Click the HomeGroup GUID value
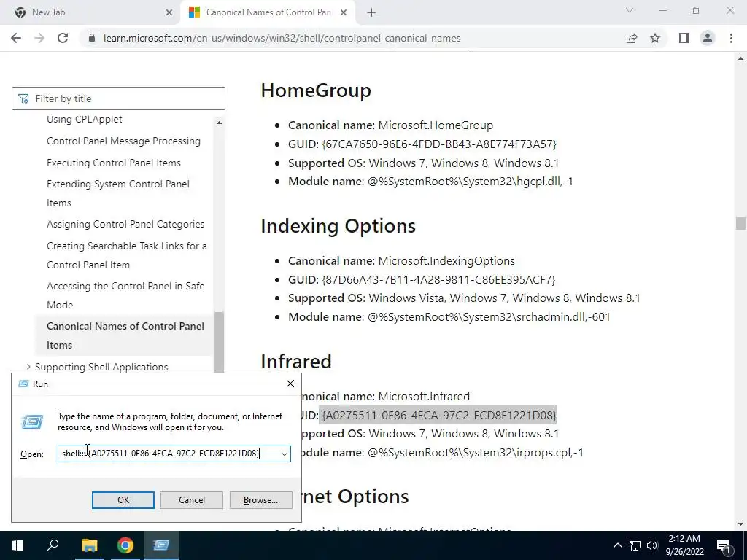The image size is (747, 560). click(x=438, y=144)
